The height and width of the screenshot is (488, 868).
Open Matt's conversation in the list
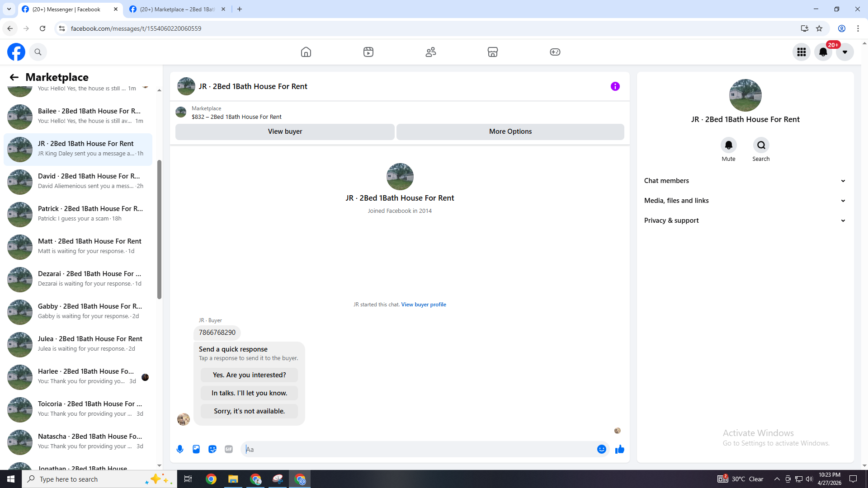78,247
